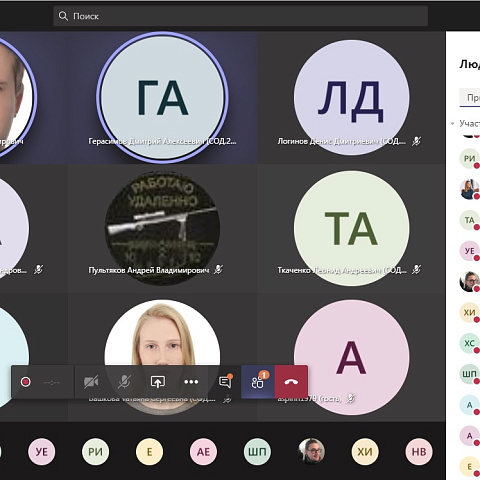Screen dimensions: 480x480
Task: Select the blonde woman video tile
Action: 162,357
